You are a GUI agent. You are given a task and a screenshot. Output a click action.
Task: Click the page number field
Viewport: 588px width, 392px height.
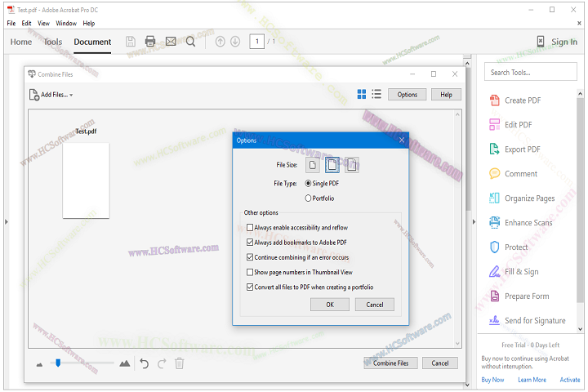(257, 42)
